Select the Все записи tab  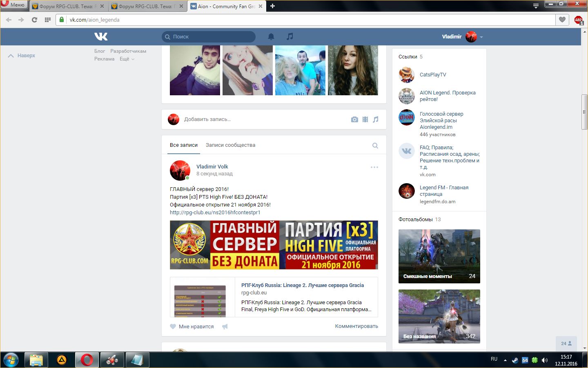184,145
